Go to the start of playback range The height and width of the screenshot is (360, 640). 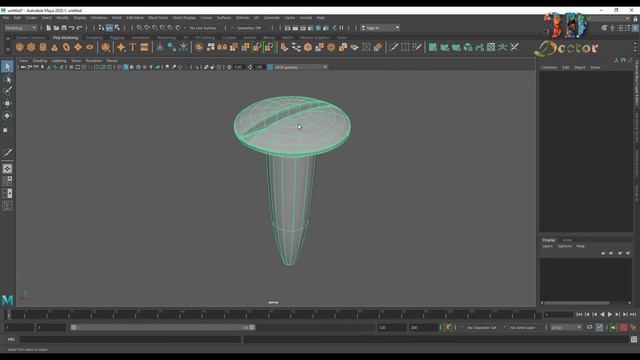[x=579, y=314]
